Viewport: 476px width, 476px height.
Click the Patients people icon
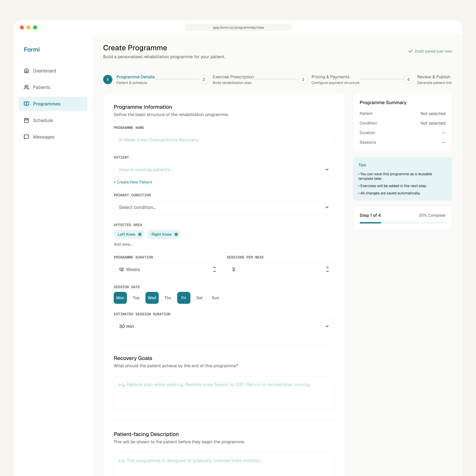[26, 87]
